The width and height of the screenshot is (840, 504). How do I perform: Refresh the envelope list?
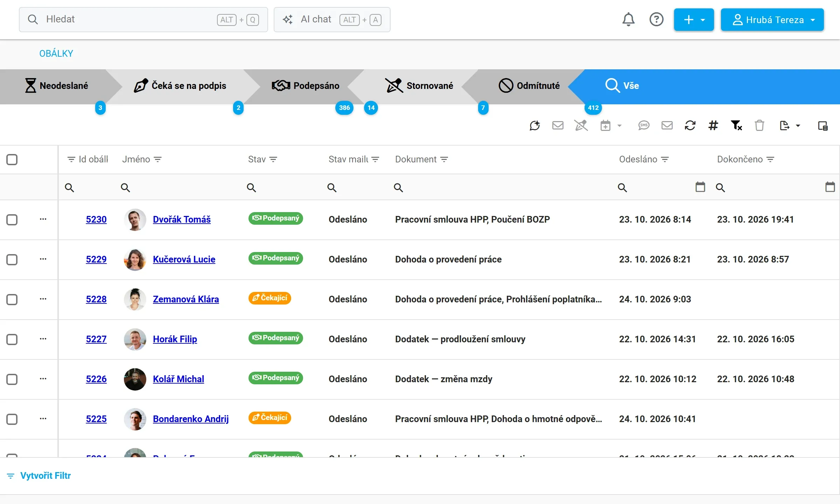(690, 125)
